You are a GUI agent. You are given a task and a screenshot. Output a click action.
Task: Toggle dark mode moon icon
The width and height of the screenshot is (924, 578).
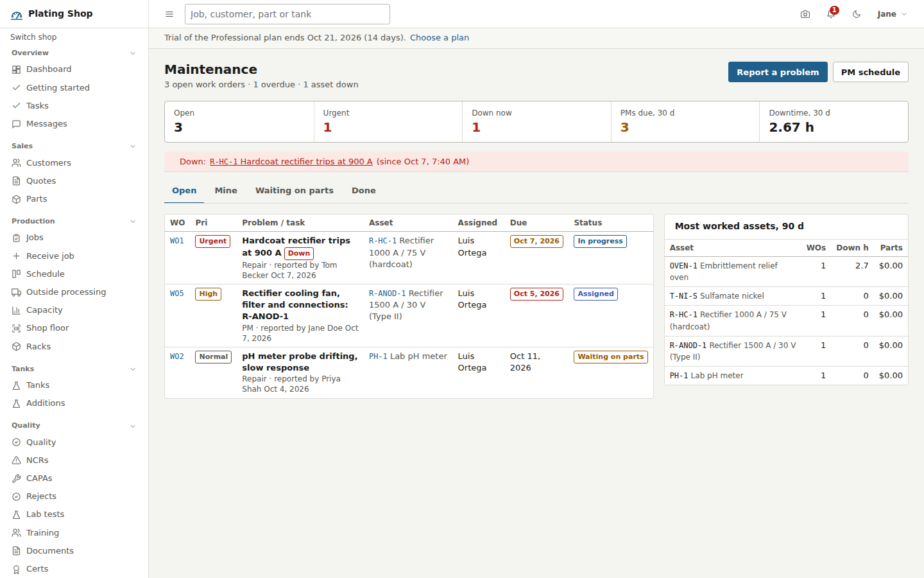click(857, 14)
